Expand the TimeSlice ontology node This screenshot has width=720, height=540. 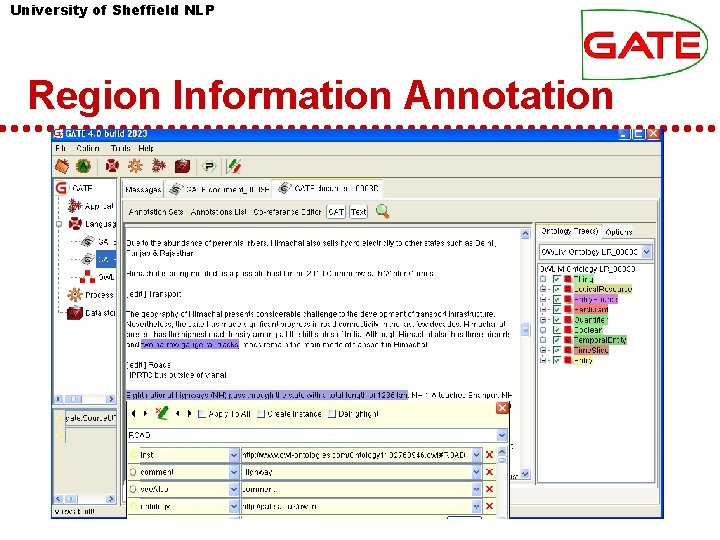(543, 350)
